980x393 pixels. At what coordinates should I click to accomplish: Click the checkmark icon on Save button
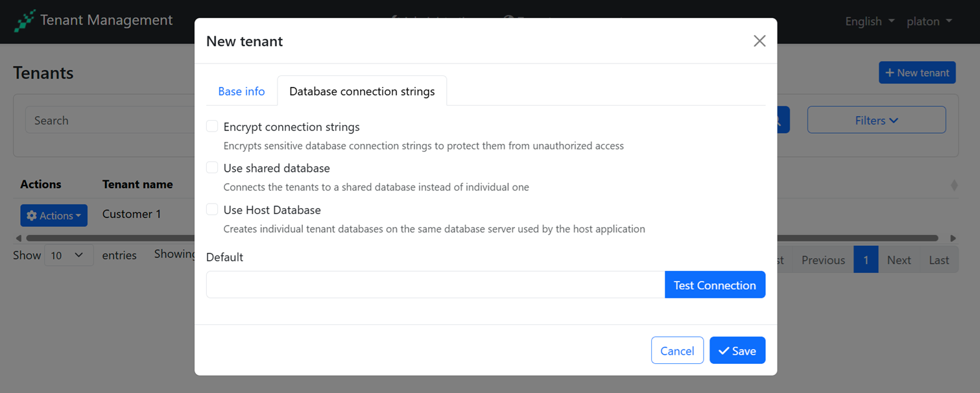[x=724, y=351]
